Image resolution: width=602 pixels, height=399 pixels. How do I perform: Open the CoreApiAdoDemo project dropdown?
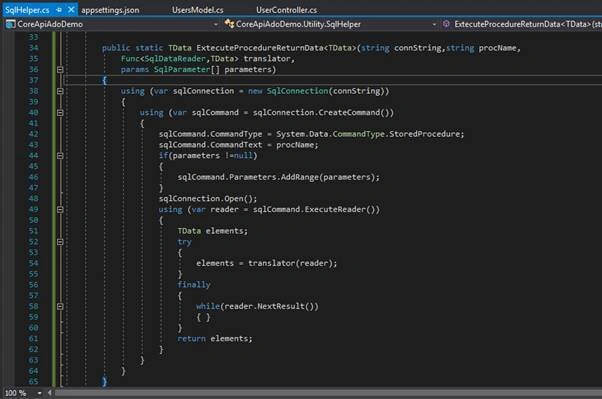pos(216,24)
